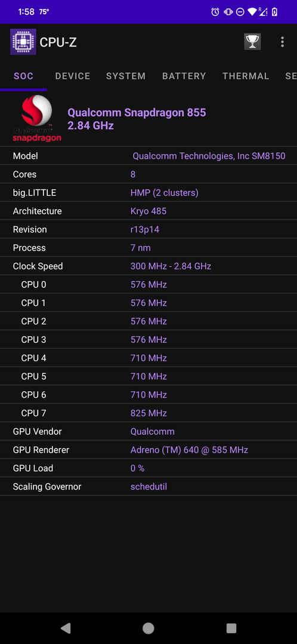Tap the Scaling Governor schedutil row
The image size is (297, 644).
pos(148,487)
